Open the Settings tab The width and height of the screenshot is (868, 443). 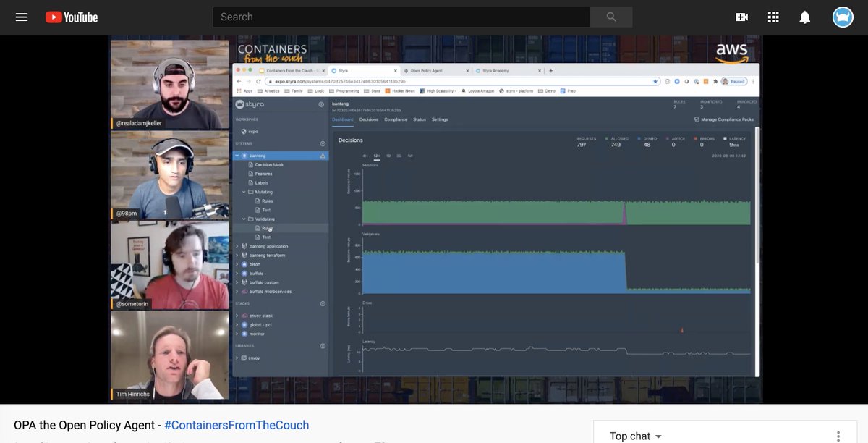point(440,119)
